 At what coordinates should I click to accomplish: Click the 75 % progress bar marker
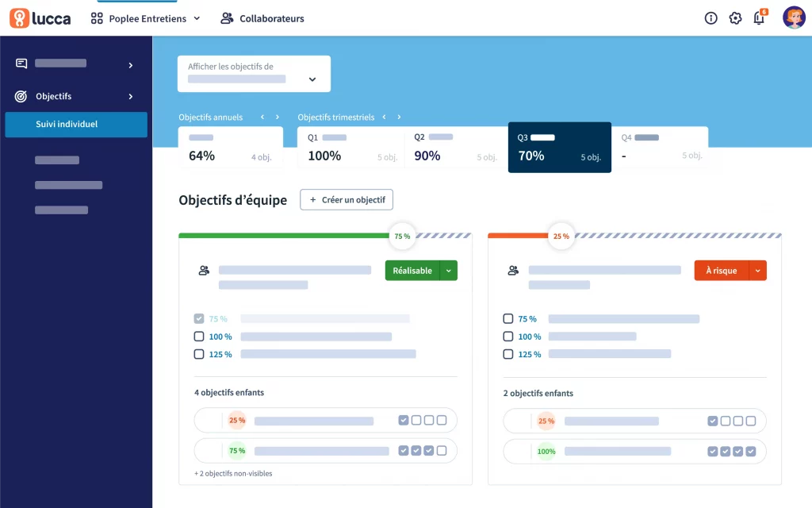402,237
